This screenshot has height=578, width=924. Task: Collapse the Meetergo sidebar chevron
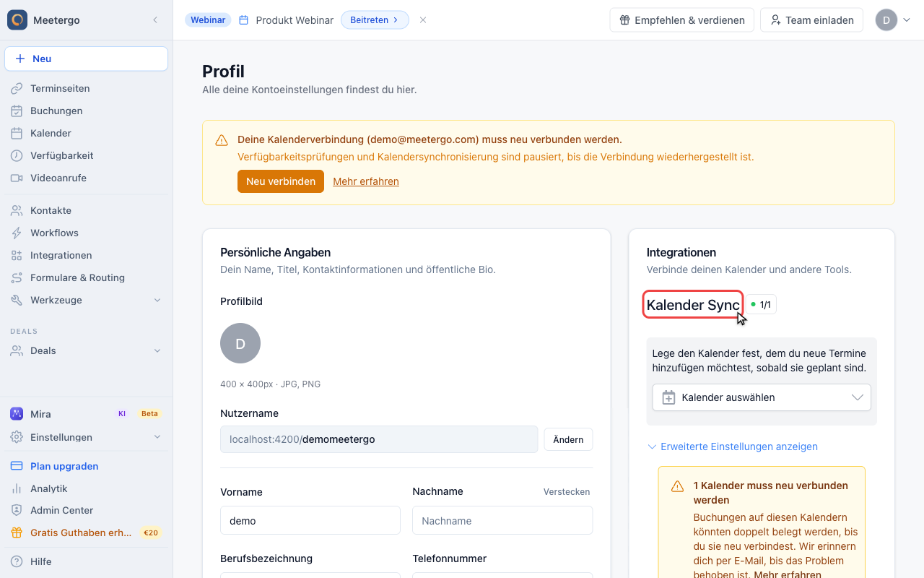click(x=155, y=20)
